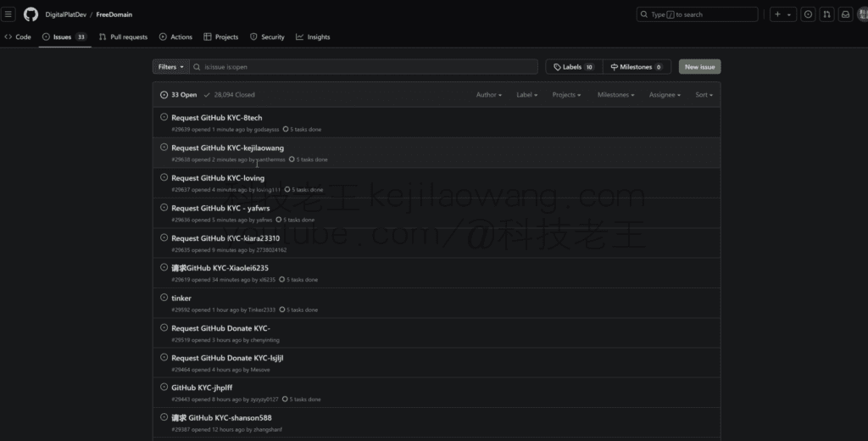Click the open-issue icon beside 'tinker'

point(164,298)
